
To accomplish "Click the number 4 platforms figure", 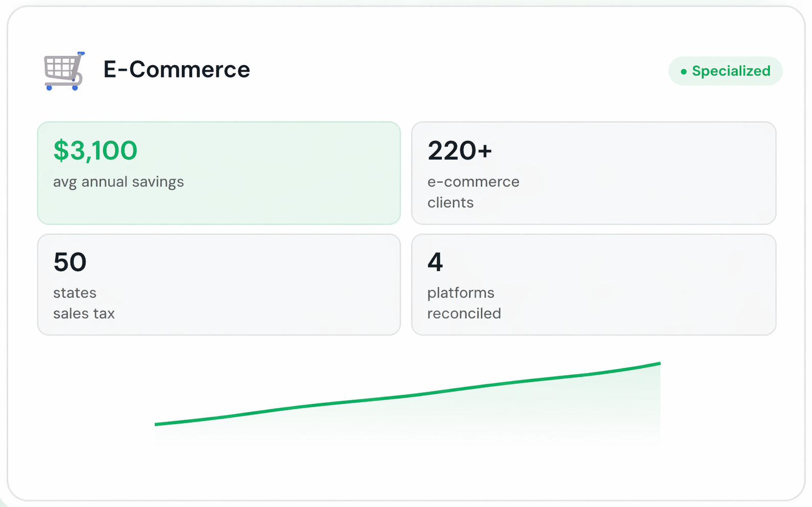I will click(435, 262).
